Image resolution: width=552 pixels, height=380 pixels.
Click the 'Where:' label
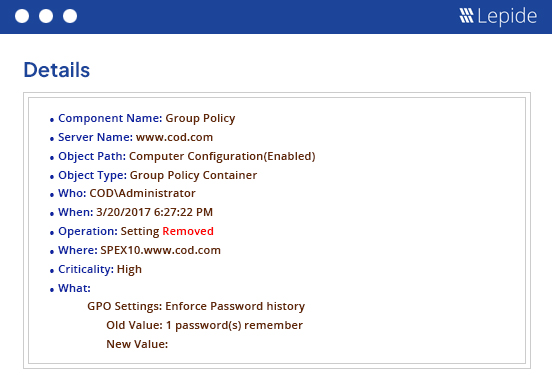tap(78, 250)
